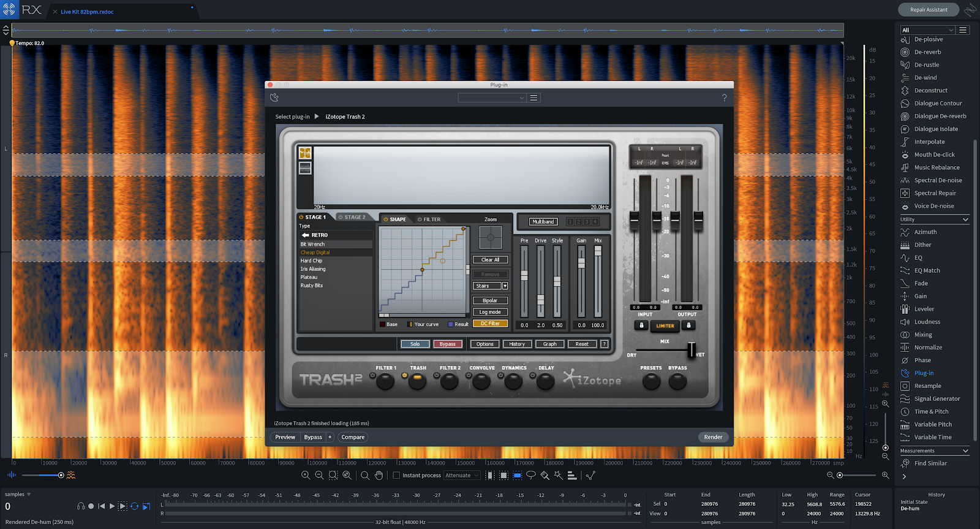The height and width of the screenshot is (529, 980).
Task: Collapse the Measurements section
Action: (x=965, y=451)
